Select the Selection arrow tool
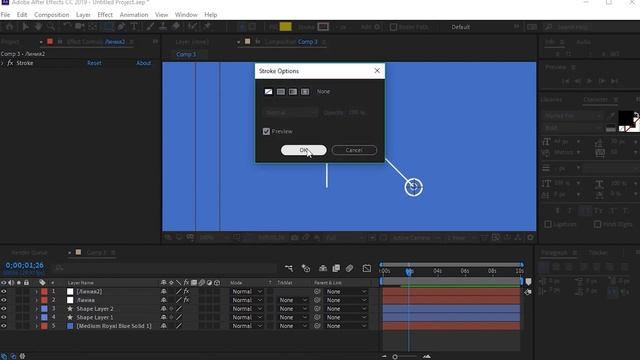 click(x=25, y=27)
